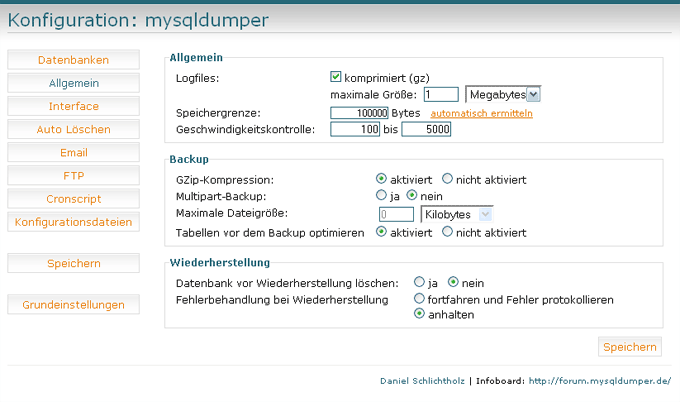The height and width of the screenshot is (402, 680).
Task: Switch to the Email configuration
Action: (73, 153)
